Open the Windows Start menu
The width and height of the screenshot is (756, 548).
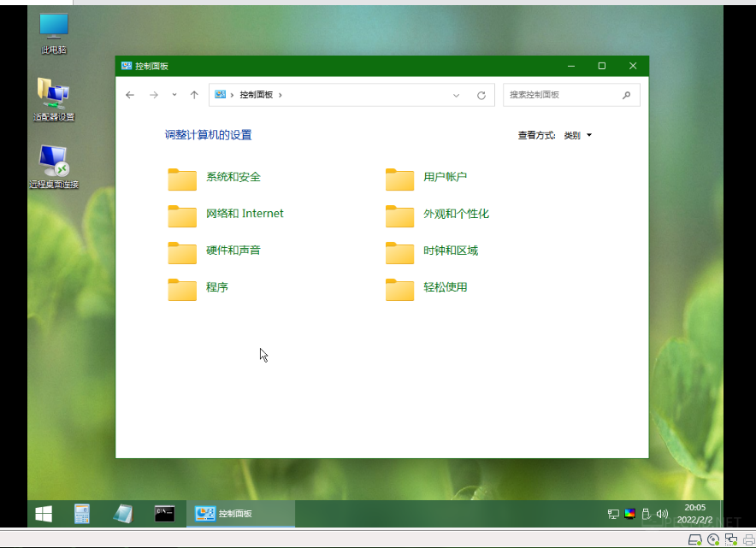click(44, 514)
